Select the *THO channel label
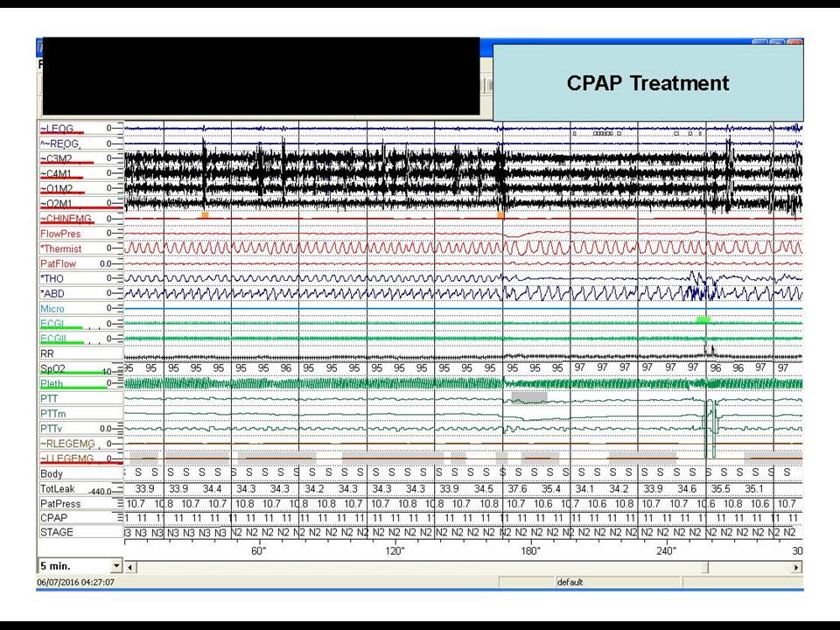This screenshot has width=840, height=630. (x=52, y=278)
